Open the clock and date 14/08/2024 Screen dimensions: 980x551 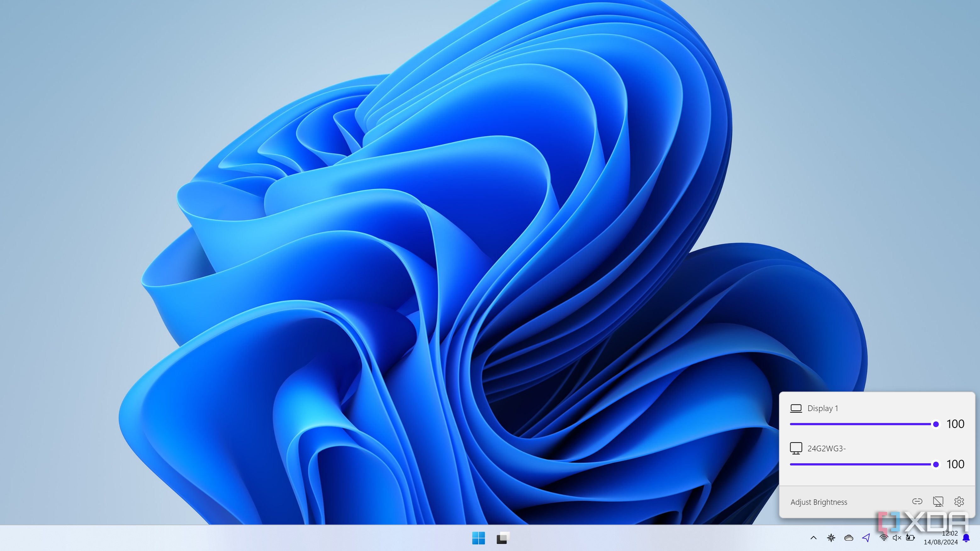tap(941, 538)
